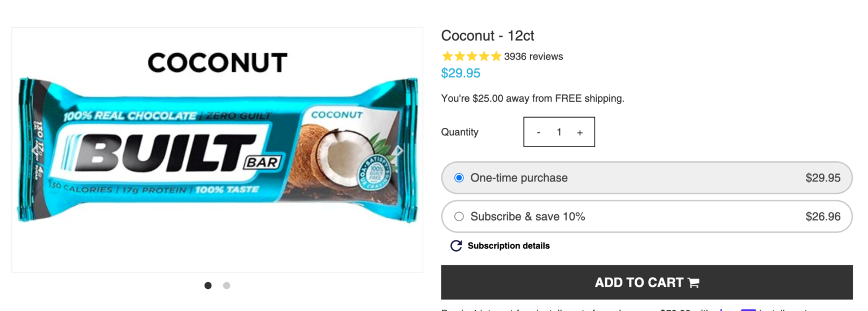This screenshot has height=311, width=868.
Task: Switch to the second carousel image dot
Action: tap(227, 286)
